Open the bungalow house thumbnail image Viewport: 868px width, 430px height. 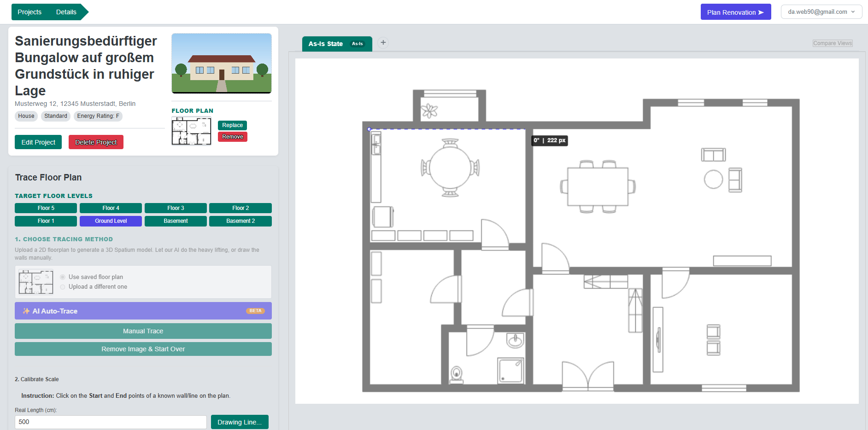coord(222,64)
